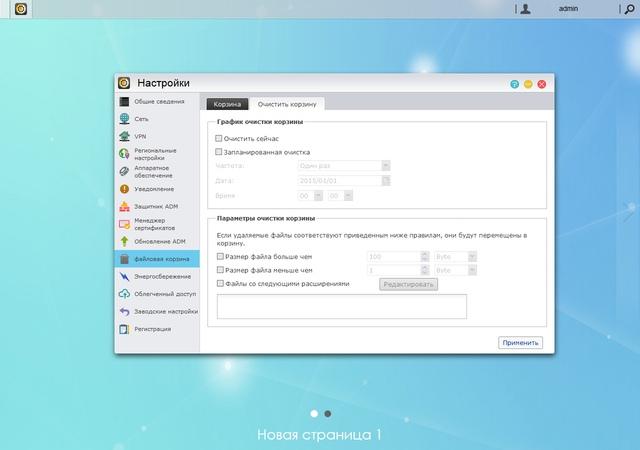Viewport: 640px width, 450px height.
Task: Open the admin account menu
Action: (568, 8)
